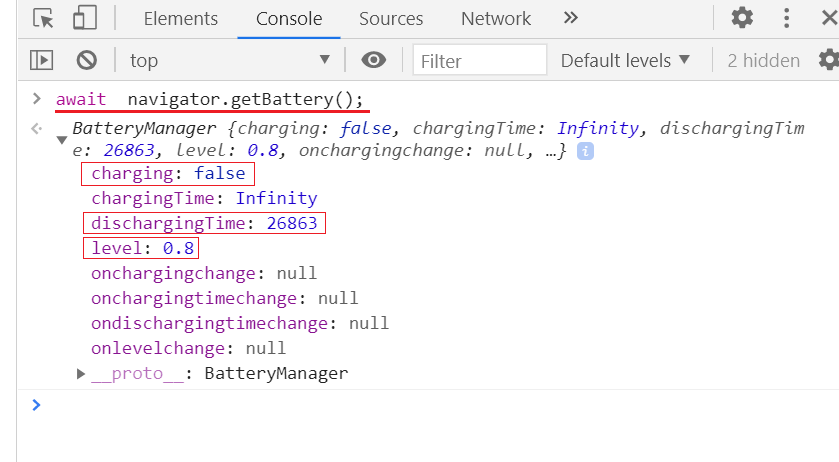
Task: Open the DevTools settings gear
Action: 742,18
